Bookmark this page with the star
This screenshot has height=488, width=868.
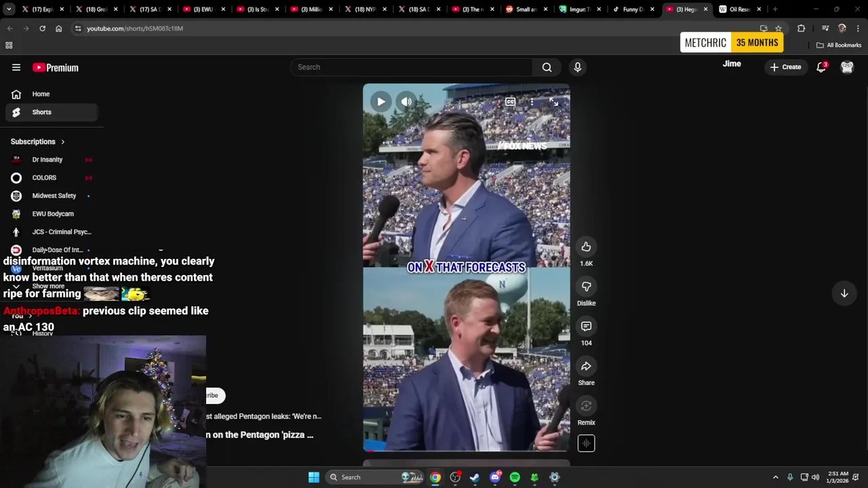(778, 28)
